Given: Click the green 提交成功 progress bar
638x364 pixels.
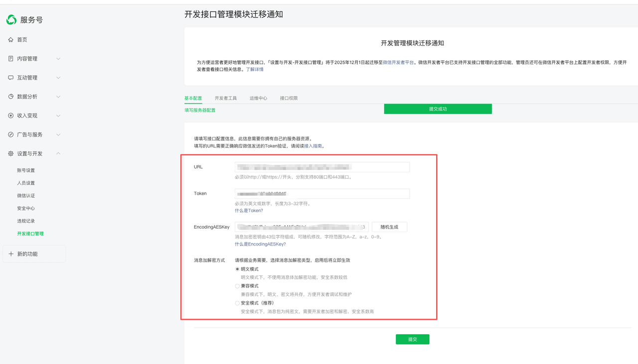Looking at the screenshot, I should [438, 109].
